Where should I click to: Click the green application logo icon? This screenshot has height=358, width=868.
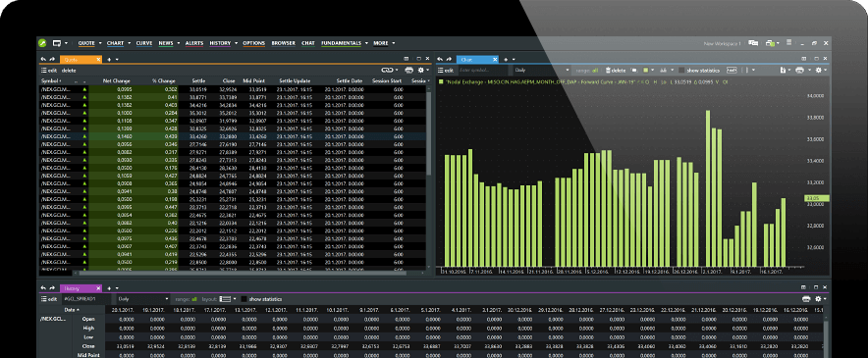42,42
